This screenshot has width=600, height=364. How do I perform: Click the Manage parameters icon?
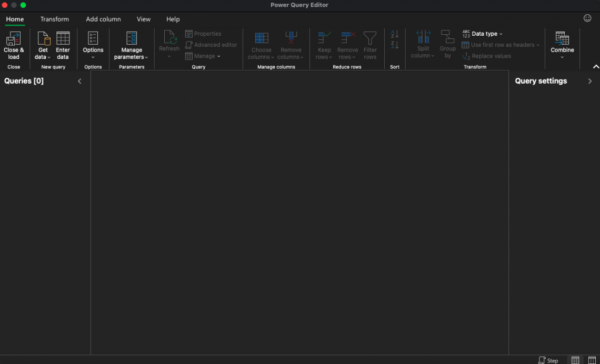(131, 38)
